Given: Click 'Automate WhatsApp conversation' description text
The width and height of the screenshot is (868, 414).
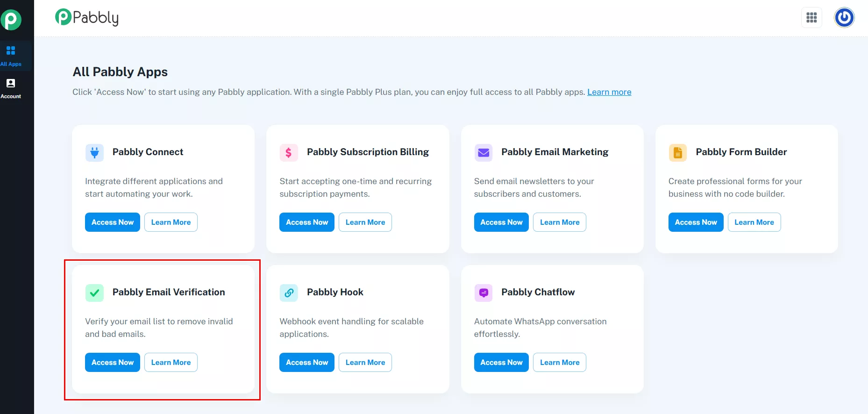Looking at the screenshot, I should coord(540,328).
